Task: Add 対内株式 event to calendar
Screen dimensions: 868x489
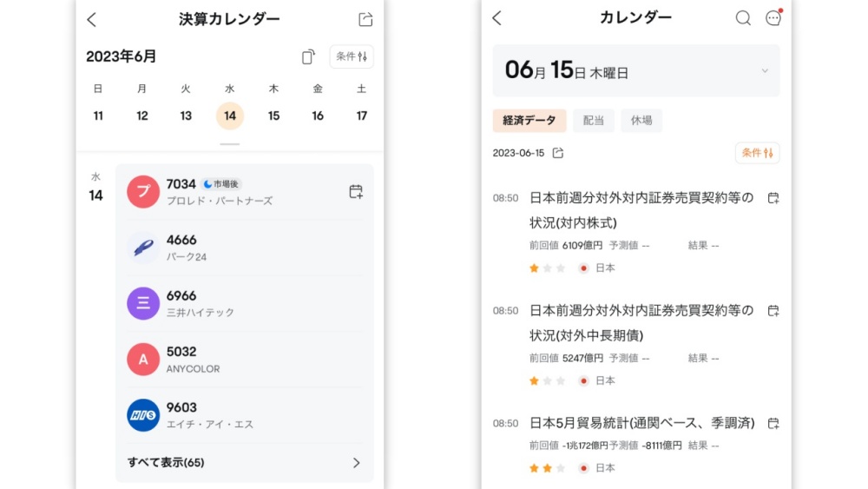Action: [x=773, y=198]
